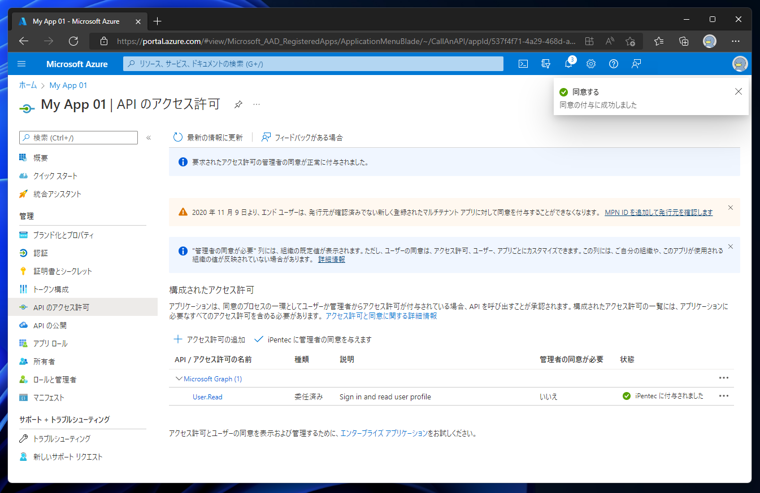The height and width of the screenshot is (493, 760).
Task: Open the User.Read row ellipsis menu
Action: click(x=723, y=396)
